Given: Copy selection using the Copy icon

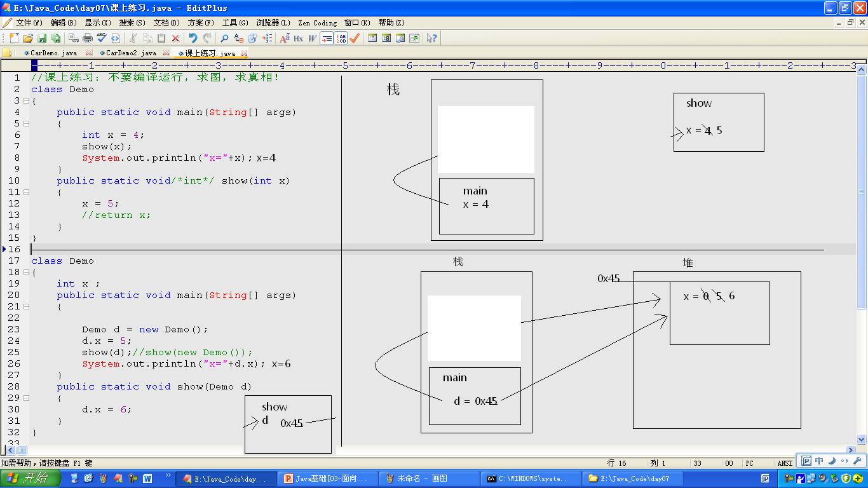Looking at the screenshot, I should (x=147, y=38).
